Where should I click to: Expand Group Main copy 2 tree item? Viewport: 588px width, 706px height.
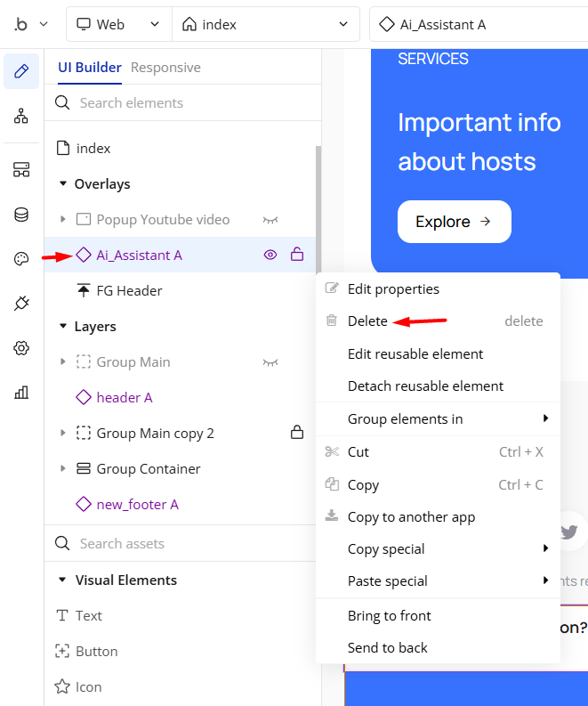pyautogui.click(x=63, y=433)
